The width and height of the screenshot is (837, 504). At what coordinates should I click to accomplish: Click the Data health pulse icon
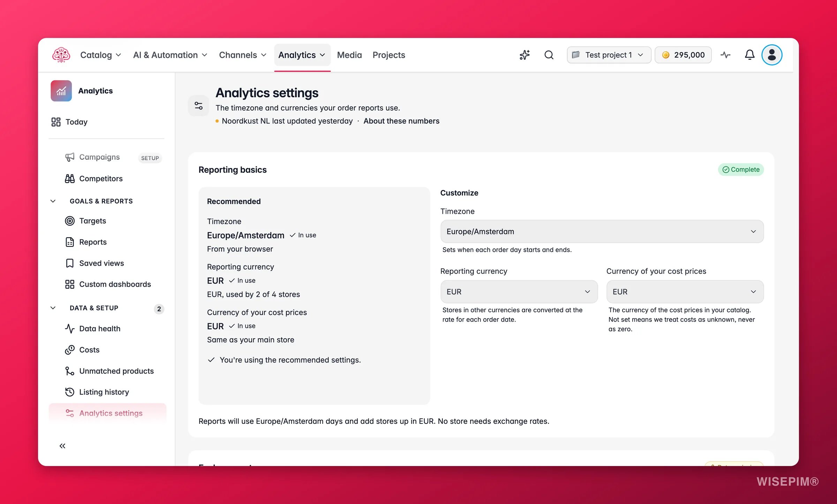(70, 329)
